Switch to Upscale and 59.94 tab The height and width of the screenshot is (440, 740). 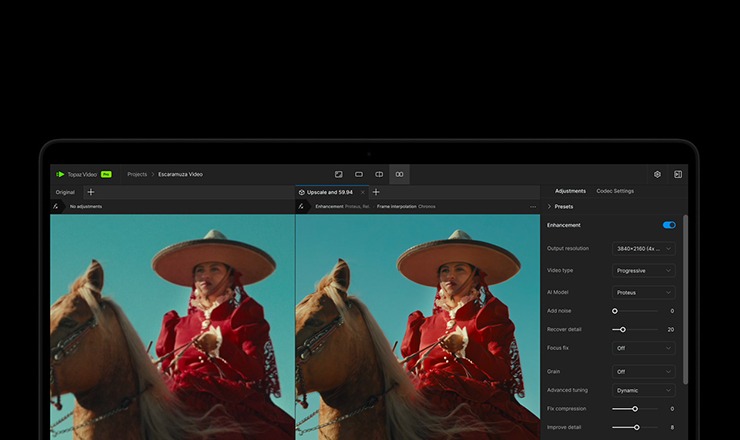tap(329, 192)
